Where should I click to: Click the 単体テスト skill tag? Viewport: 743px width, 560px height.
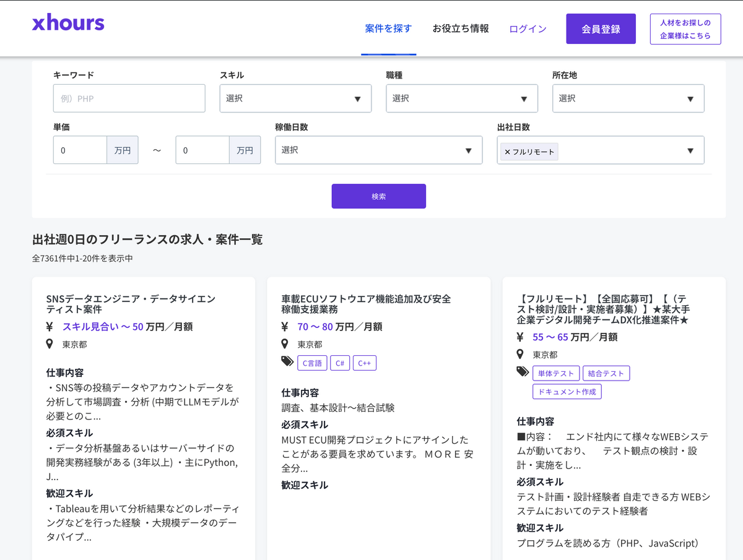point(556,373)
